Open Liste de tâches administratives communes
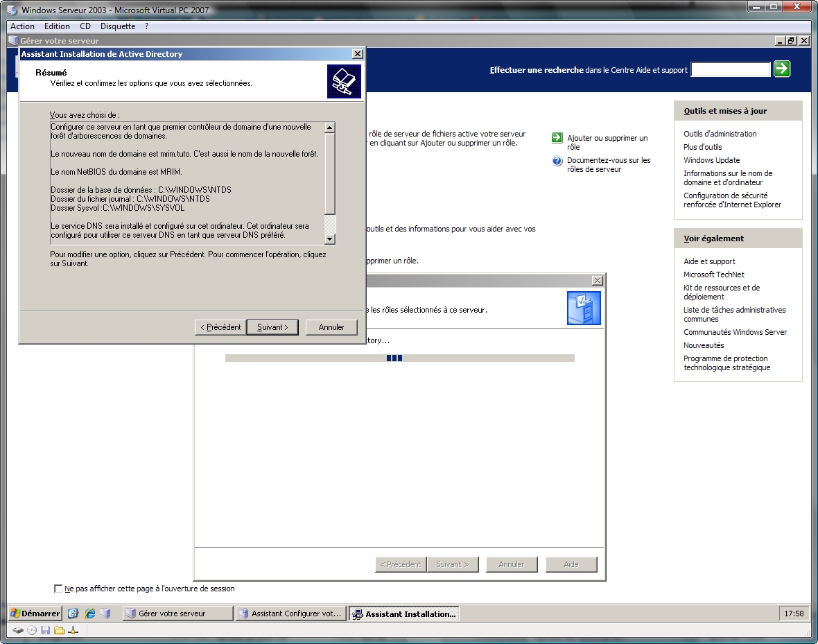The image size is (818, 644). tap(735, 315)
